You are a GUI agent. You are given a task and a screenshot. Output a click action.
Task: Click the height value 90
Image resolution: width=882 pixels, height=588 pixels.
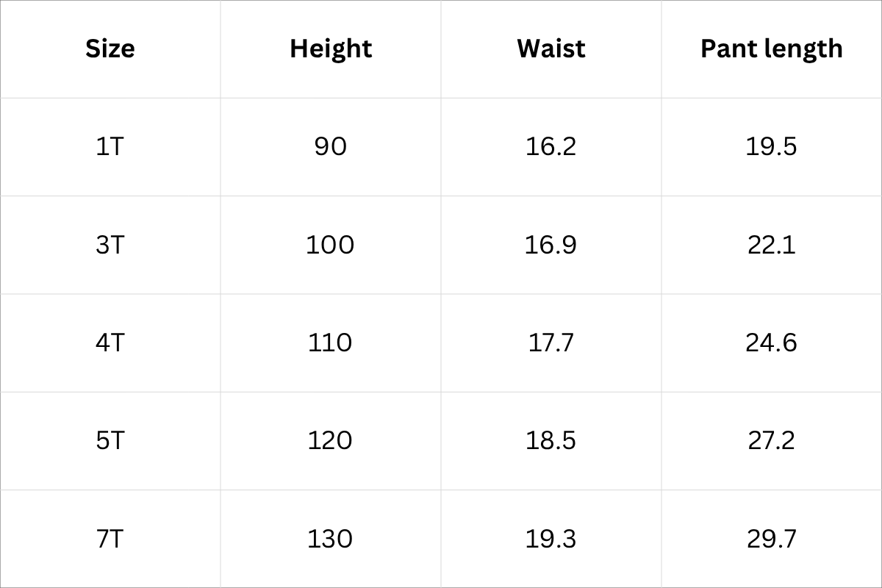[331, 147]
